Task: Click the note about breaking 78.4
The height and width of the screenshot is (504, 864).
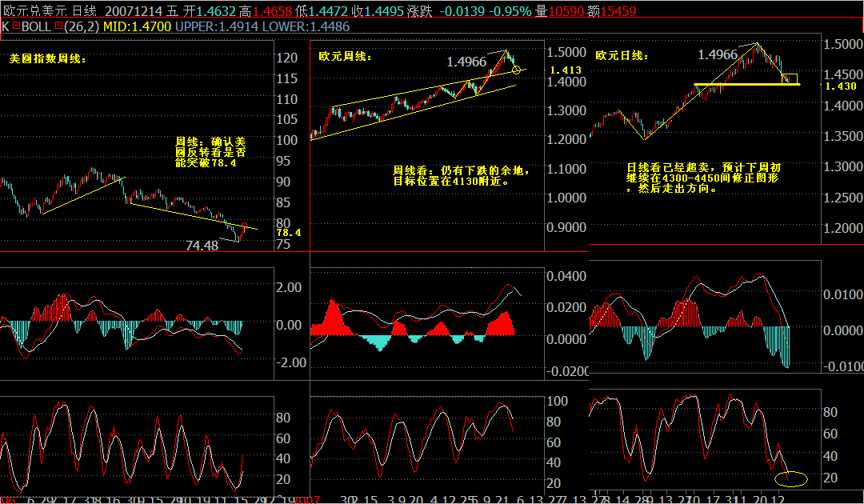Action: point(210,153)
